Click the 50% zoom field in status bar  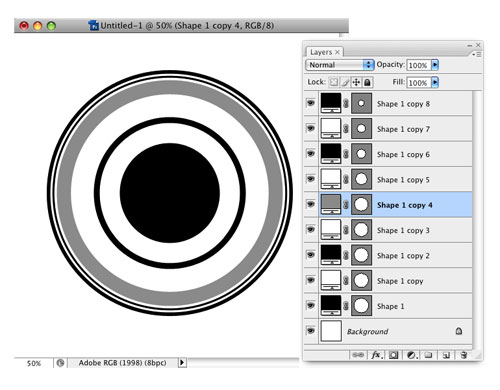[x=34, y=363]
